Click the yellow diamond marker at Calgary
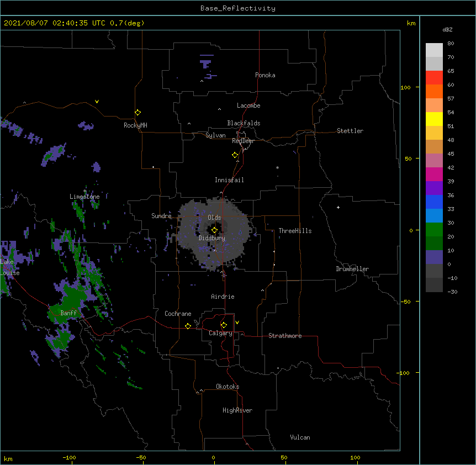Screen dimensions: 476x465 point(224,325)
